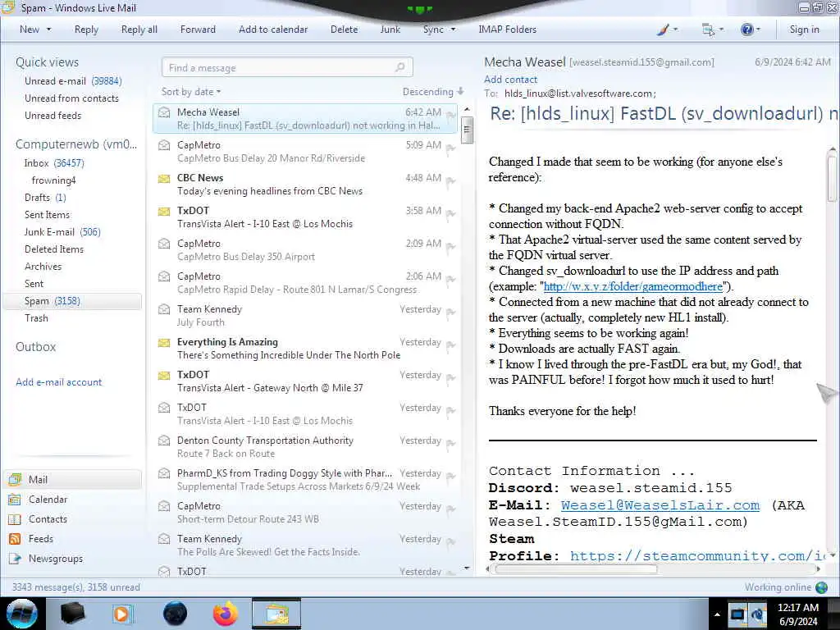This screenshot has height=630, width=840.
Task: Click unread envelope icon of Everything Is Amazing
Action: tap(164, 342)
